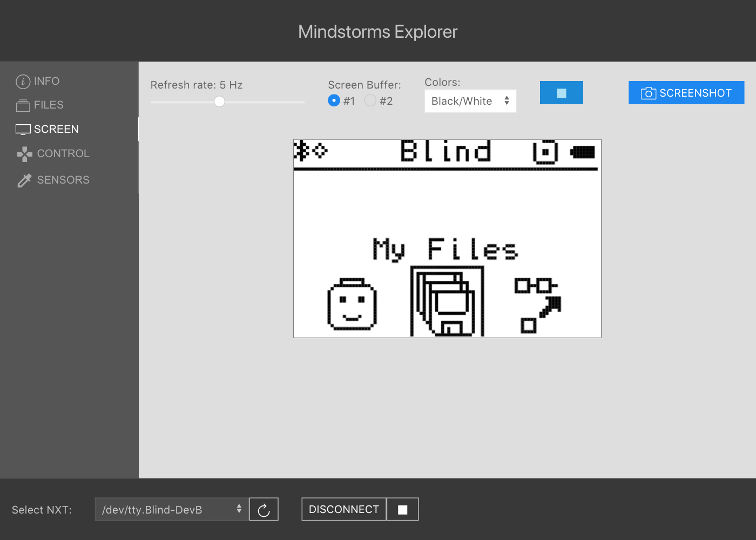This screenshot has height=540, width=756.
Task: Open the Select NXT device dropdown
Action: click(x=172, y=509)
